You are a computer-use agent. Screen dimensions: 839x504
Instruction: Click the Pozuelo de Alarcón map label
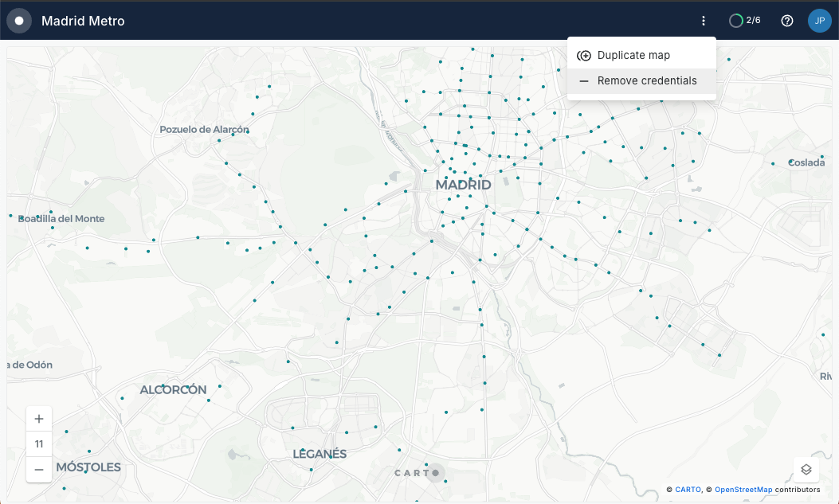coord(204,129)
